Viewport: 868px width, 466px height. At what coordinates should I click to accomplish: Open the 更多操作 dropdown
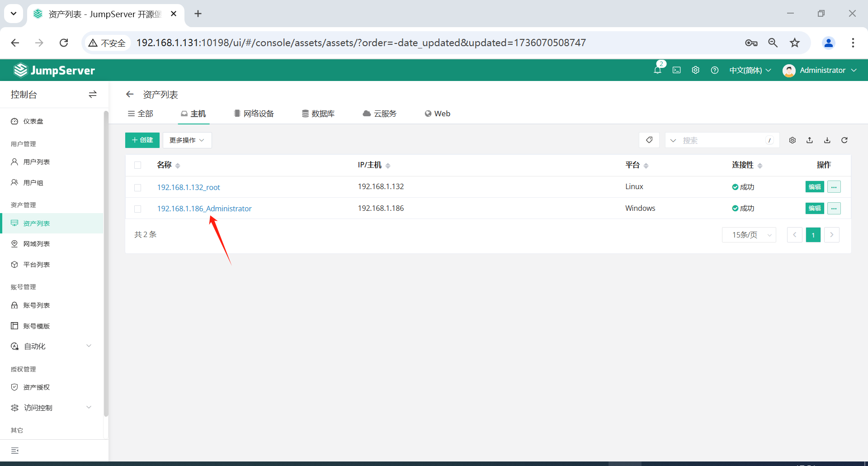tap(187, 140)
